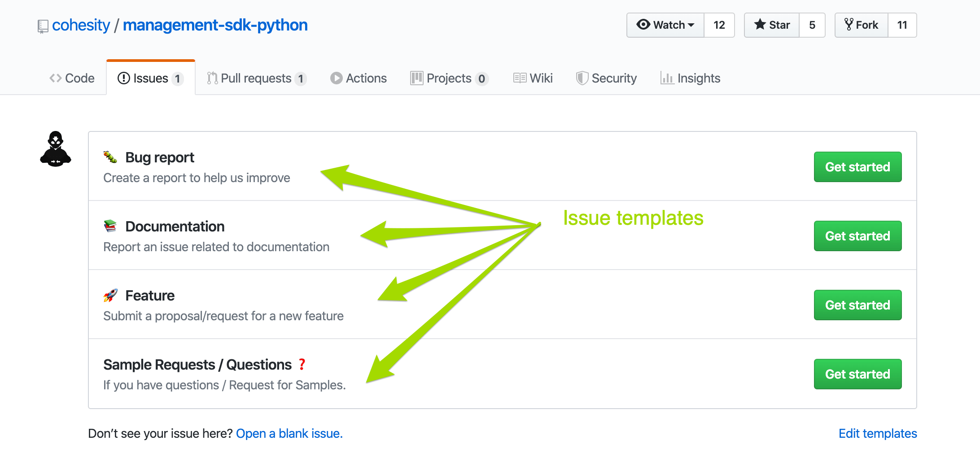Go to the Actions tab
The width and height of the screenshot is (980, 462).
tap(359, 78)
